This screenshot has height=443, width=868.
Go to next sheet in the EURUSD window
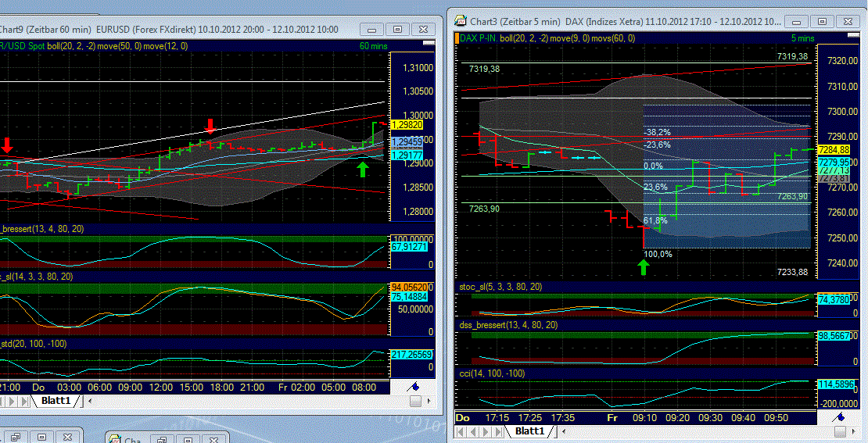13,400
